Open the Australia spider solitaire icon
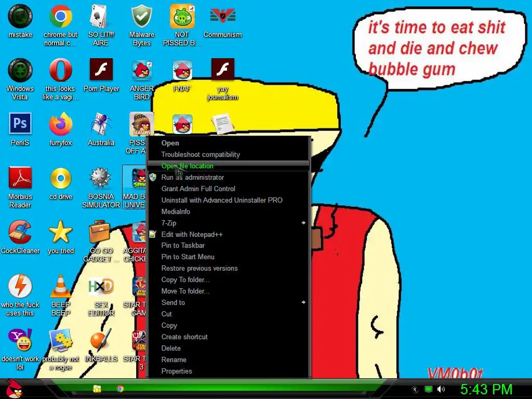The width and height of the screenshot is (532, 399). [101, 129]
